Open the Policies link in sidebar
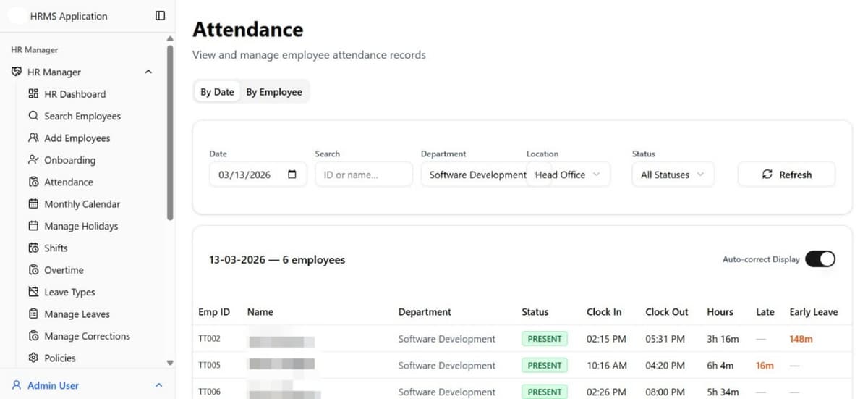 (60, 358)
